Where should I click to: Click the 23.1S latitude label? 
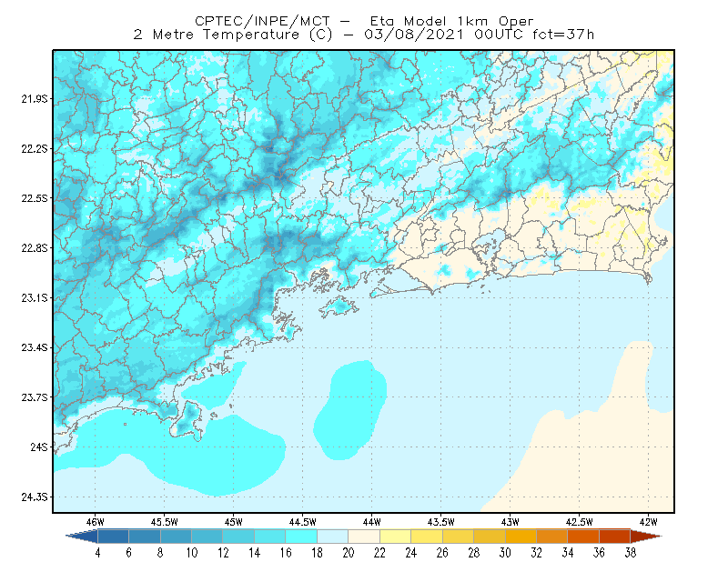click(x=34, y=297)
